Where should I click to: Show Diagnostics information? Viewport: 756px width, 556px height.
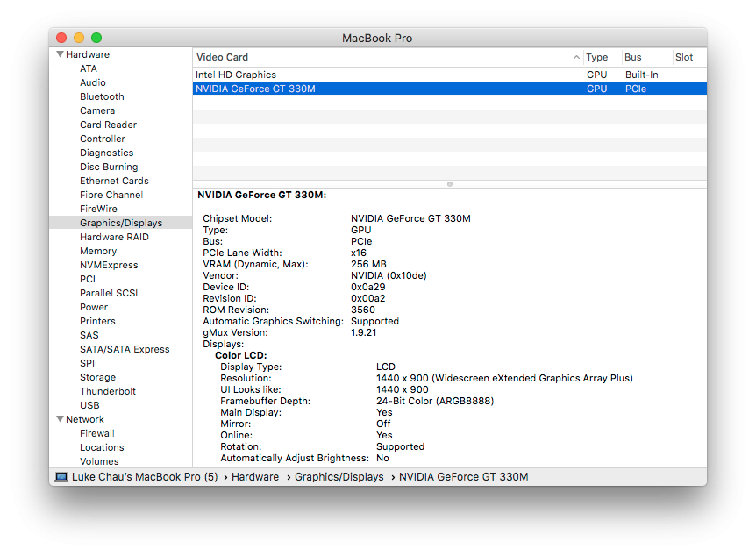106,153
